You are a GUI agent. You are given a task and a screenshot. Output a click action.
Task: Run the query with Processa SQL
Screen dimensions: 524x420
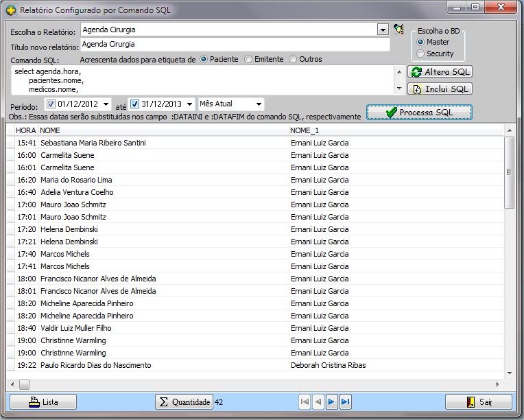(x=419, y=113)
